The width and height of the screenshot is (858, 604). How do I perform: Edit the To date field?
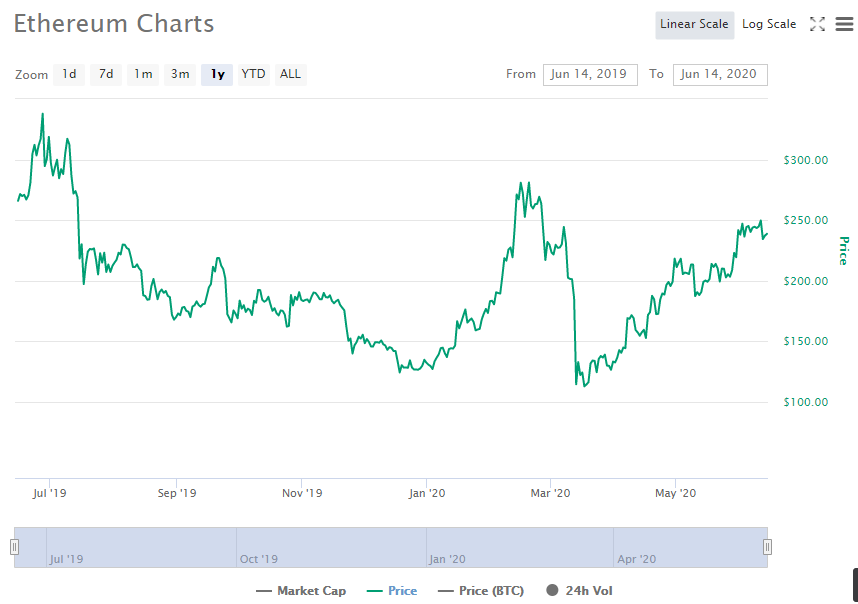coord(720,74)
